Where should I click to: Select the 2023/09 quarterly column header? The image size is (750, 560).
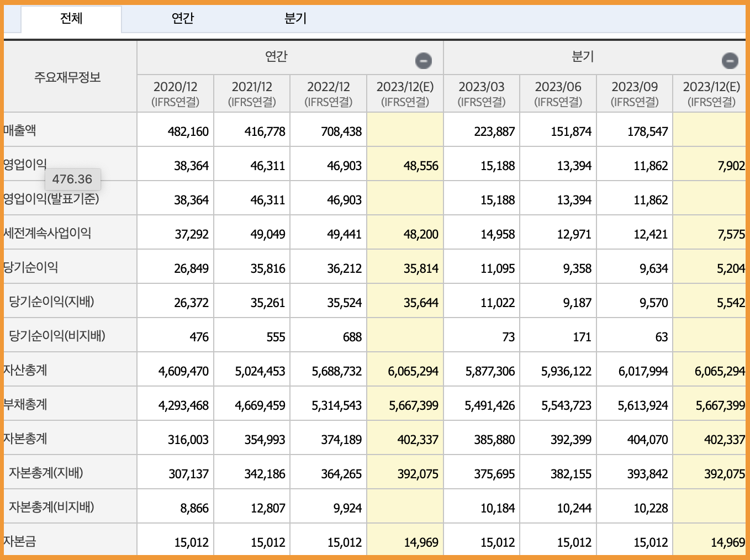[635, 93]
